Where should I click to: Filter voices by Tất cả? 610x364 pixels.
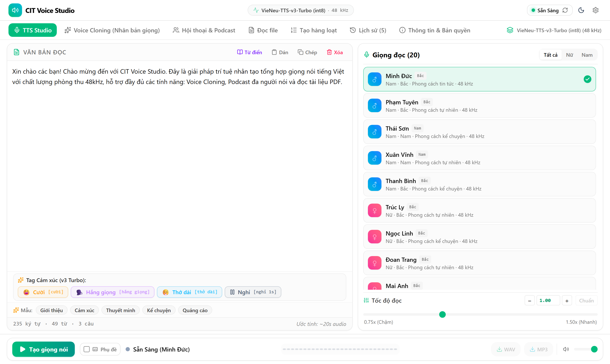click(x=550, y=55)
